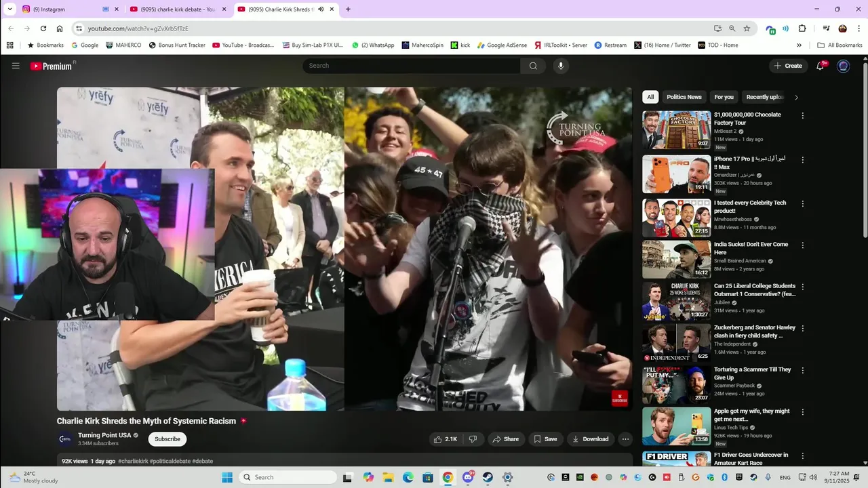Open options for Apple got my wife video
The image size is (868, 488).
[803, 412]
